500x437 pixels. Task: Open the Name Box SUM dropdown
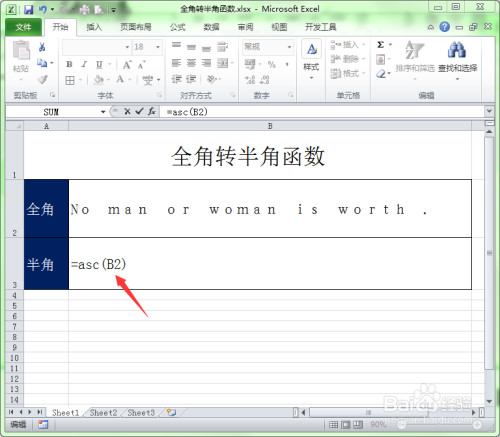pos(103,112)
